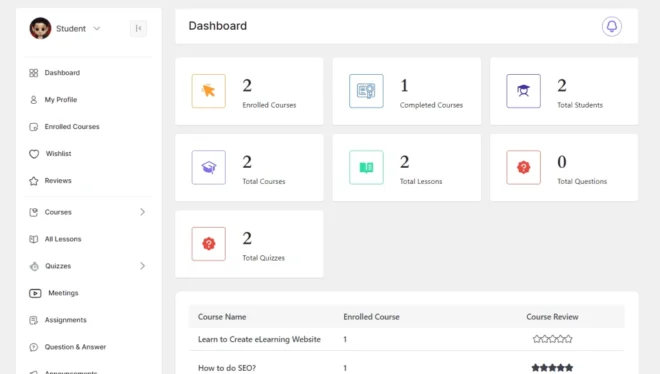Click the Completed Courses certificate icon

tap(366, 91)
